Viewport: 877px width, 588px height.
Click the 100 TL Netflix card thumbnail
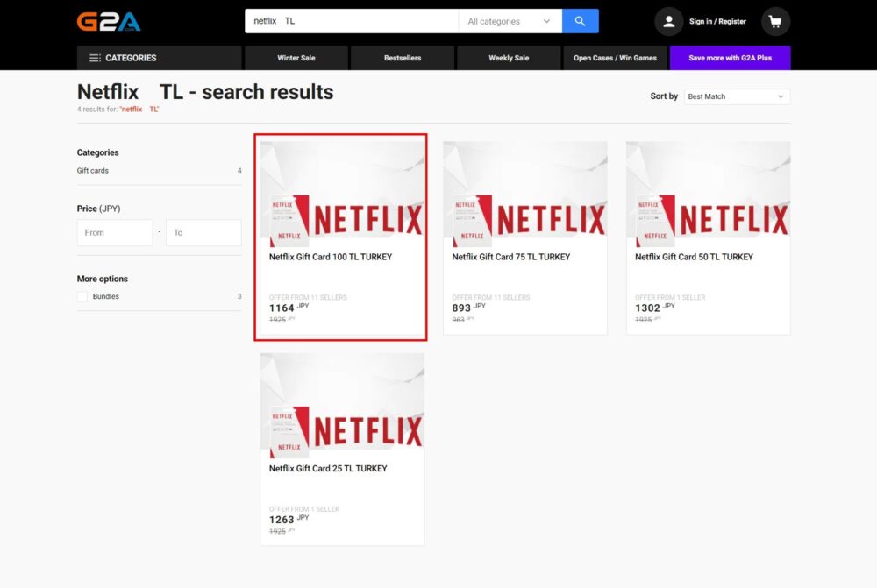(342, 194)
